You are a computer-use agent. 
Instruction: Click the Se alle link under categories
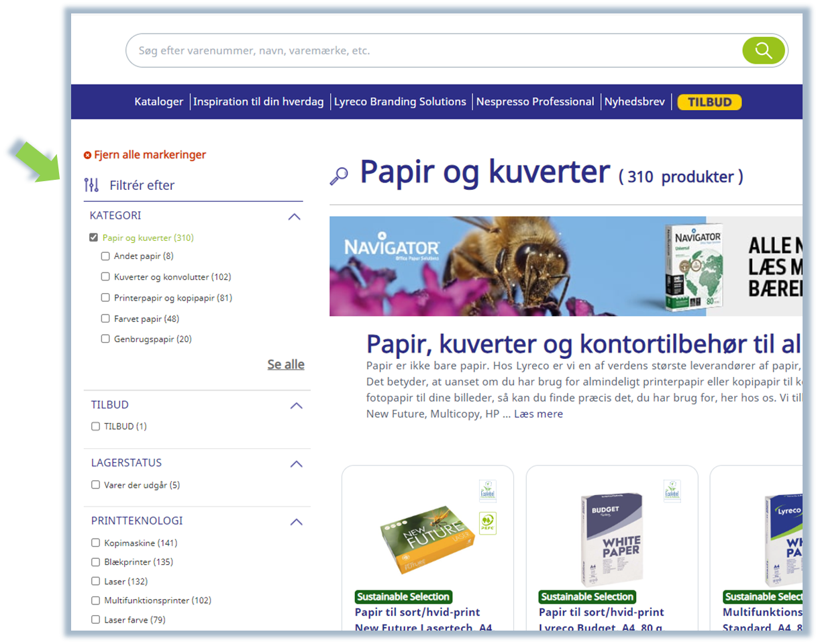coord(286,365)
